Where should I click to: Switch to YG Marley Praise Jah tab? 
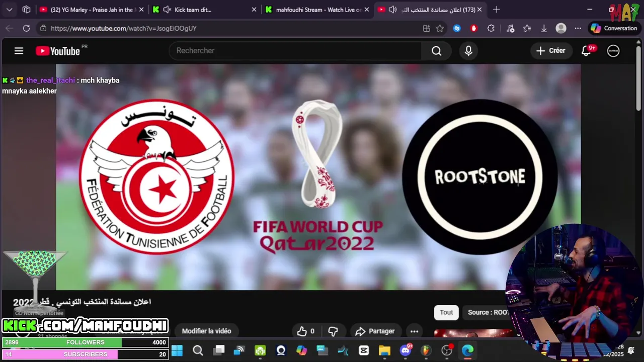coord(93,10)
